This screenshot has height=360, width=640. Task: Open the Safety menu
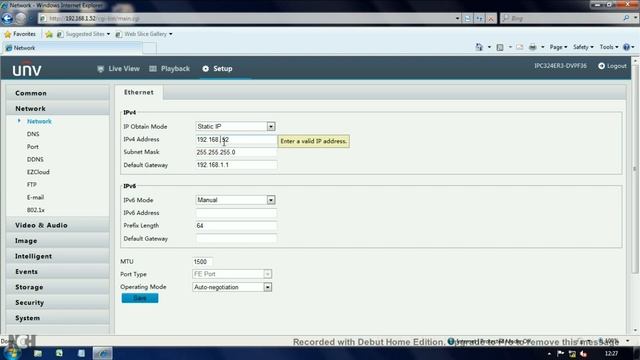pyautogui.click(x=583, y=47)
